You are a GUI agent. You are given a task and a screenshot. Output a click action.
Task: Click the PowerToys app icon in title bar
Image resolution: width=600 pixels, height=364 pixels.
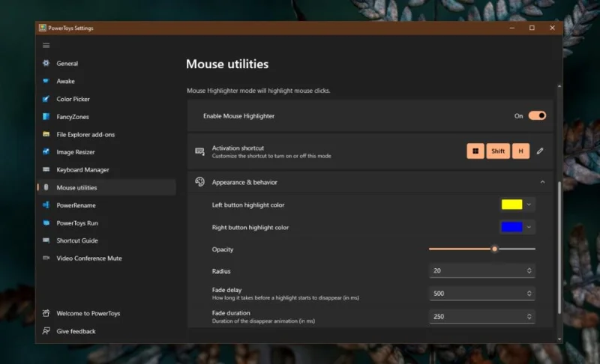click(x=42, y=28)
